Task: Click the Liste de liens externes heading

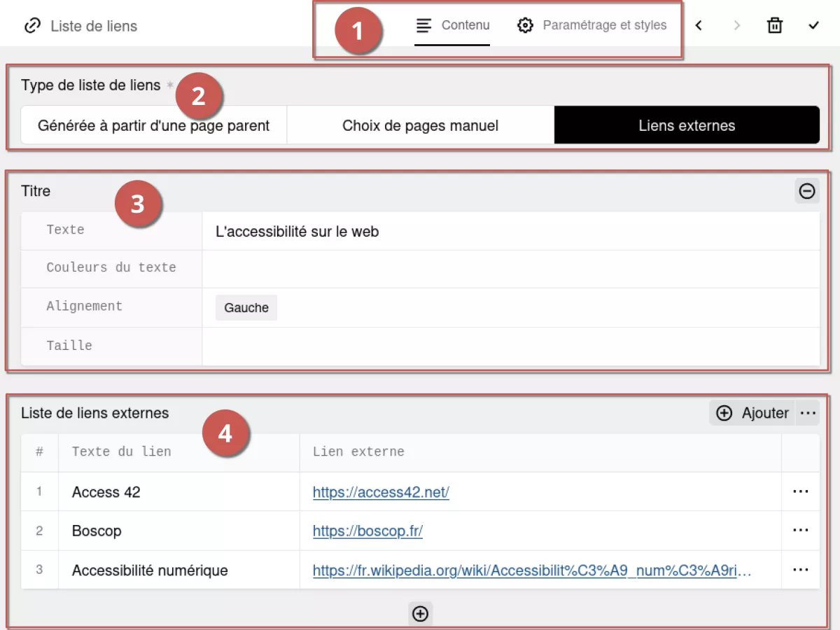Action: coord(95,413)
